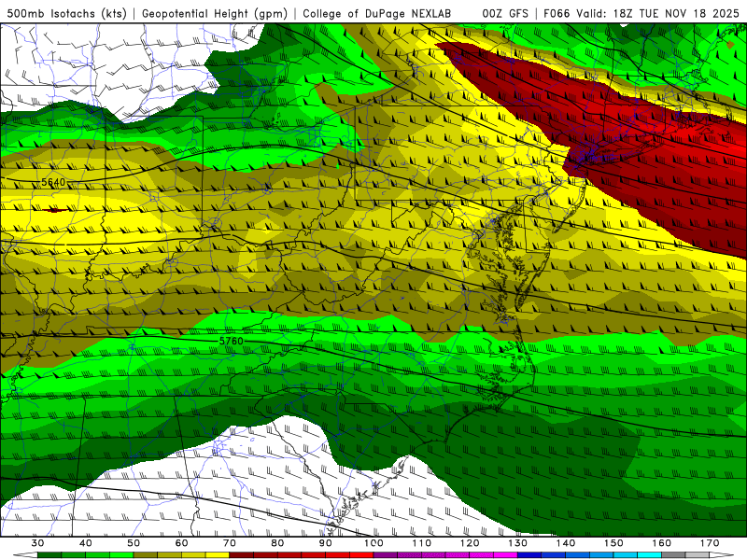Select the 150 legend number
This screenshot has width=747, height=560.
pyautogui.click(x=613, y=543)
